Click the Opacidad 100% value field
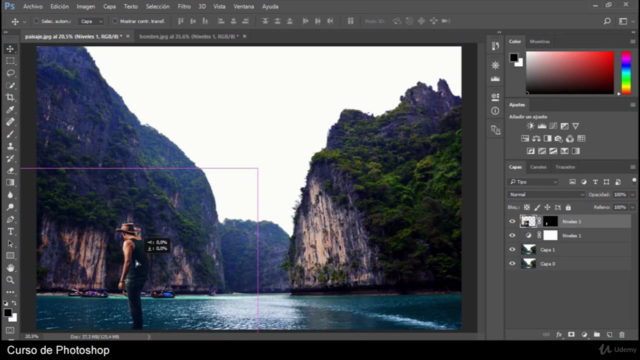Screen dimensions: 640x360 tap(620, 195)
